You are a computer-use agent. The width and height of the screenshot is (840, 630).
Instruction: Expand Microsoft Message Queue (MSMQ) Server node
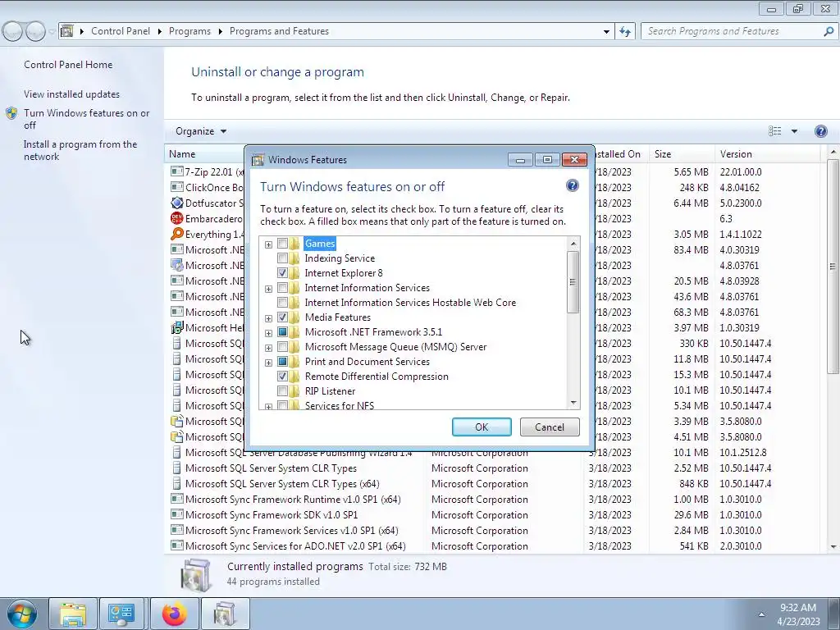268,348
